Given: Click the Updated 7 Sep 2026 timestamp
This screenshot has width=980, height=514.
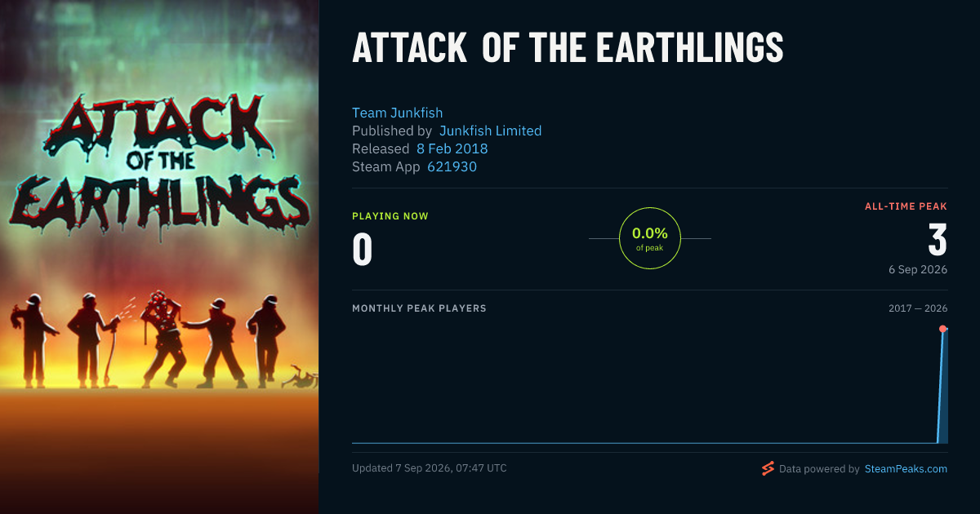Looking at the screenshot, I should point(429,468).
